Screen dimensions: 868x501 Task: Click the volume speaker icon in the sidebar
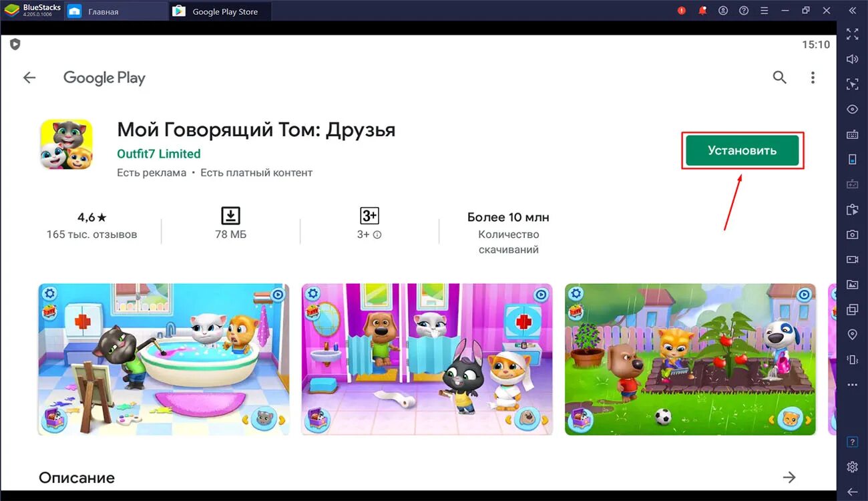point(852,59)
